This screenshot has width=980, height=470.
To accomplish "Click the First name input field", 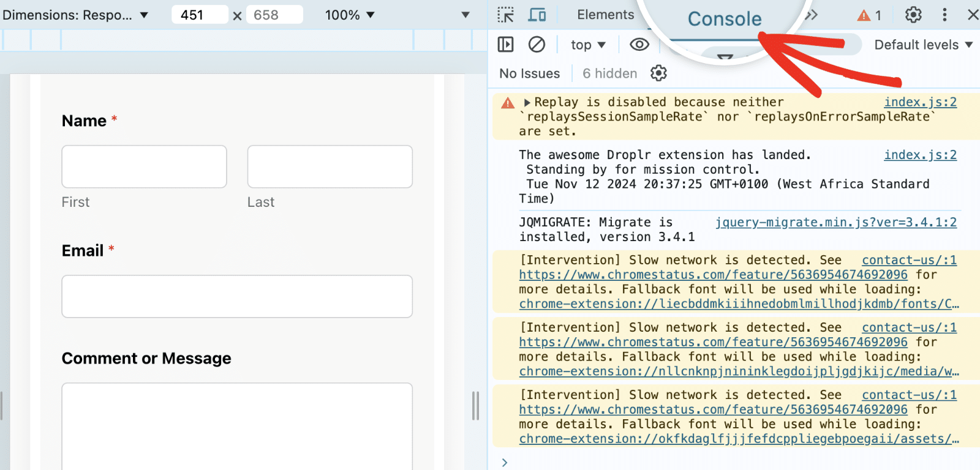I will (144, 166).
